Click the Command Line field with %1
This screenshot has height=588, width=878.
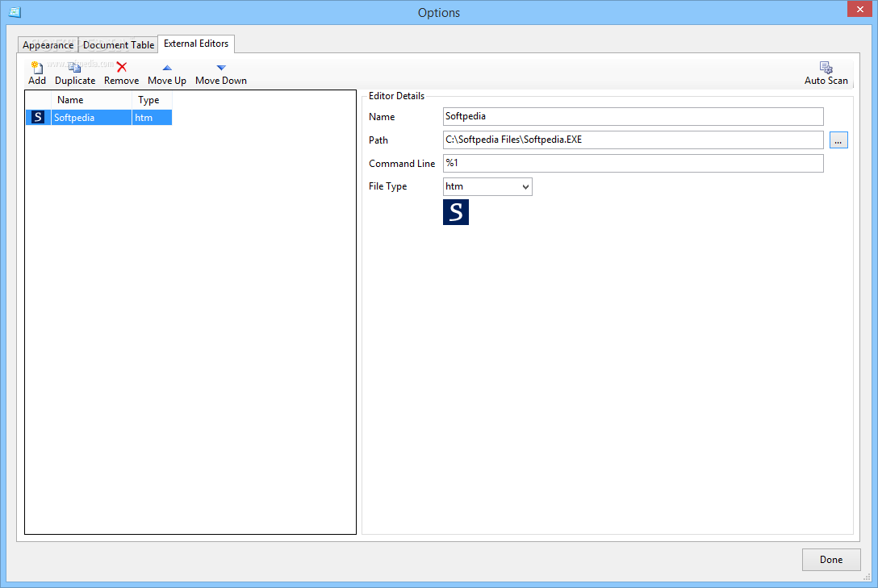click(633, 164)
